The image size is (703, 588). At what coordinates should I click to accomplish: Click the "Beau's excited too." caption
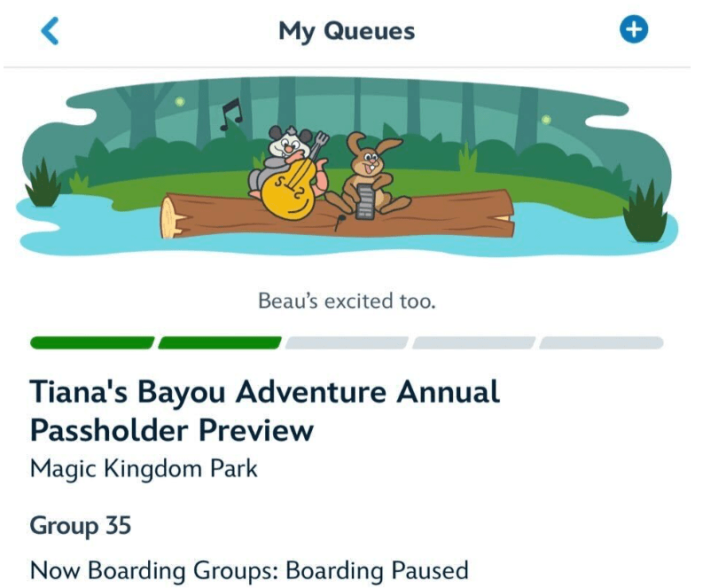pyautogui.click(x=347, y=301)
